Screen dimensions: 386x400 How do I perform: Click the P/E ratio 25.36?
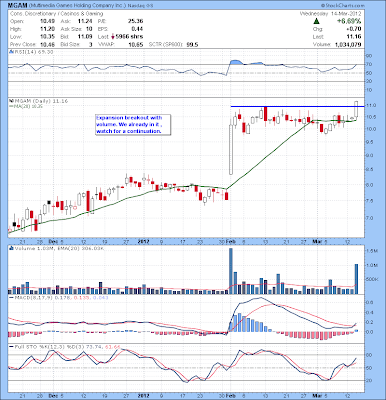pyautogui.click(x=136, y=21)
